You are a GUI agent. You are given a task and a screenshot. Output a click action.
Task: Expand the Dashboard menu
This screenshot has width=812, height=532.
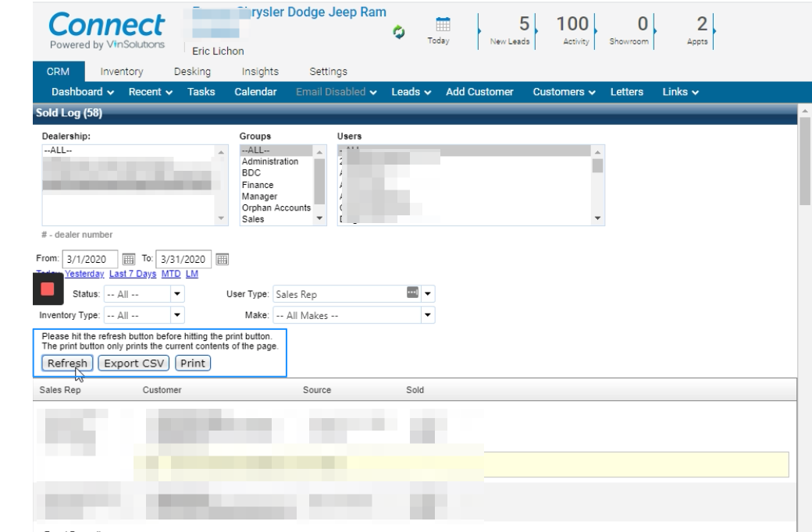pos(83,92)
